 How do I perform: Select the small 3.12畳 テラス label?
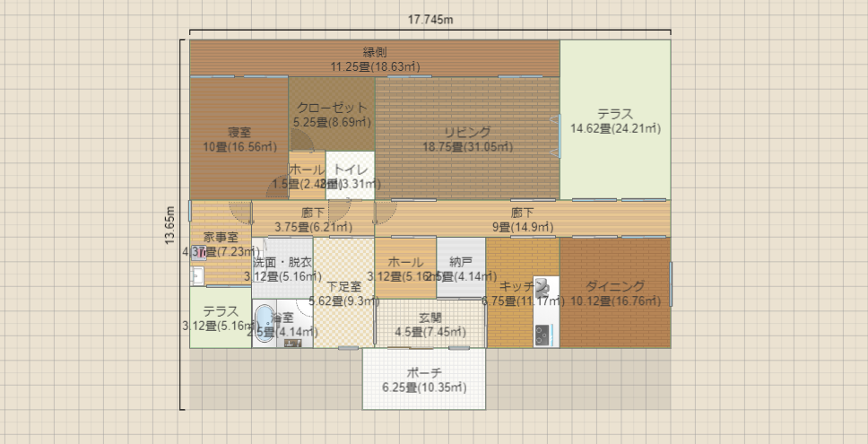[221, 311]
